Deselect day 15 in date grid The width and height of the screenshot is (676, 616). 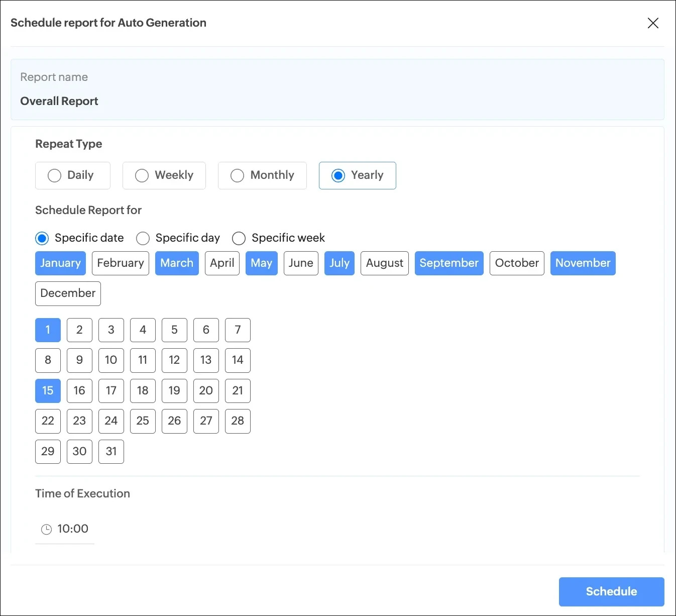(x=48, y=391)
